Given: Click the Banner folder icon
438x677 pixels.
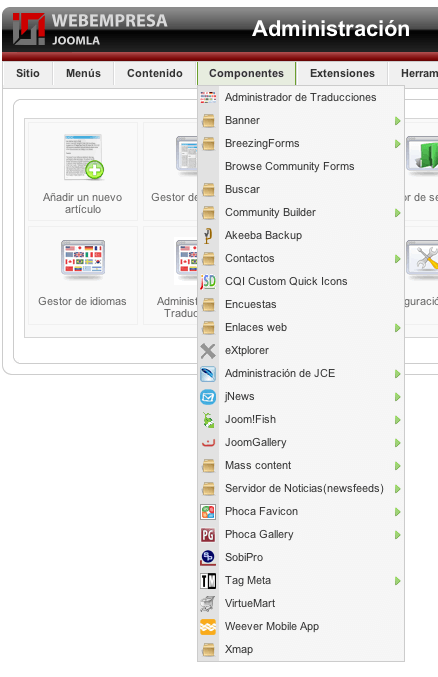Looking at the screenshot, I should point(208,120).
